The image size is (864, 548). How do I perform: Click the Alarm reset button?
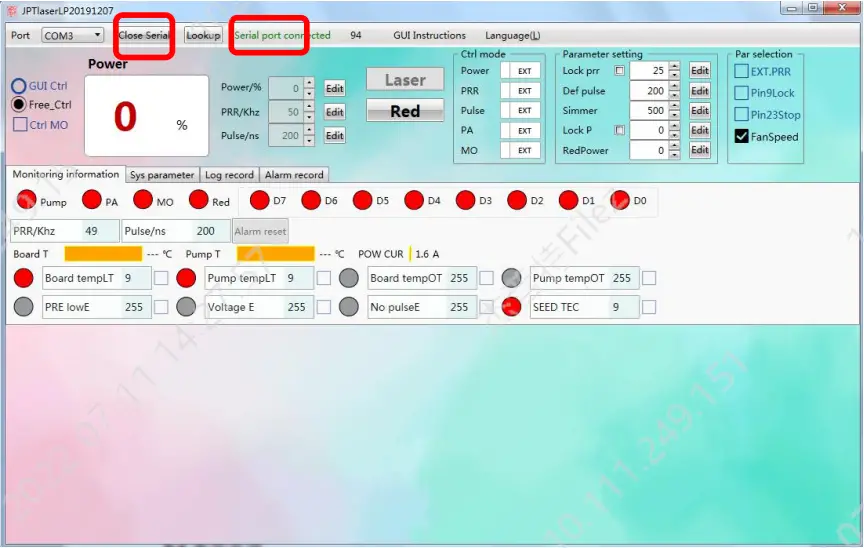[260, 231]
